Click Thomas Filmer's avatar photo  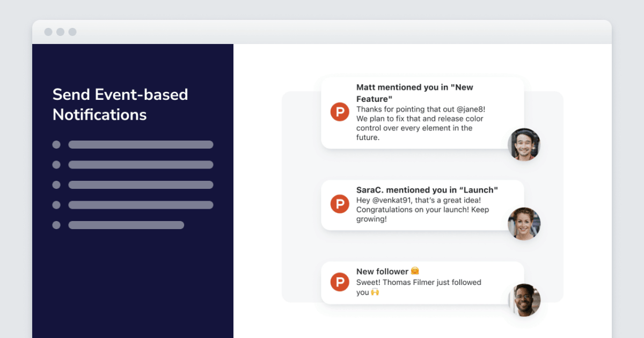tap(524, 299)
